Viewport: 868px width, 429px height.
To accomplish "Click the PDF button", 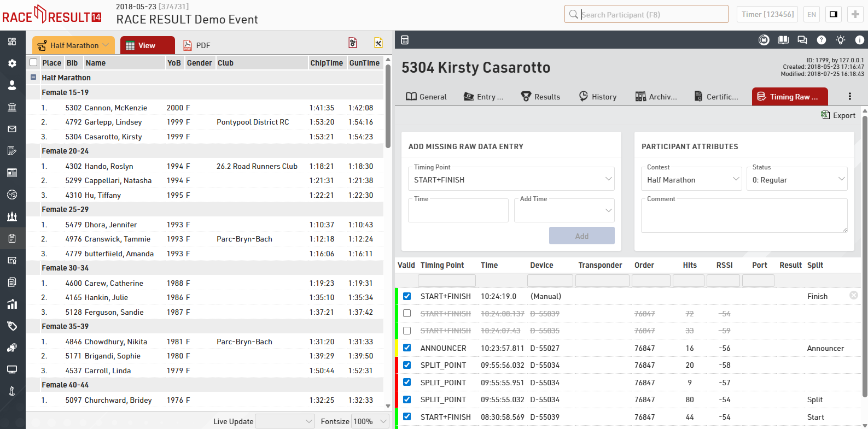I will [196, 45].
